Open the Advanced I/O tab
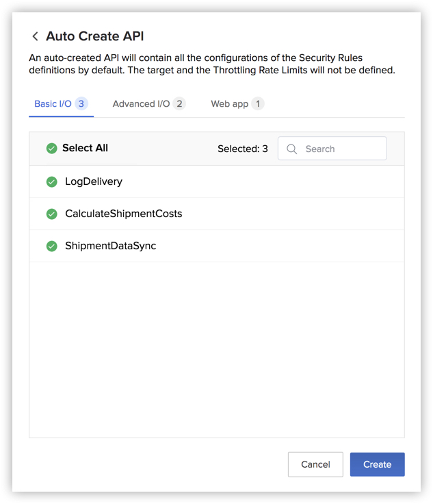The width and height of the screenshot is (433, 504). pyautogui.click(x=141, y=104)
